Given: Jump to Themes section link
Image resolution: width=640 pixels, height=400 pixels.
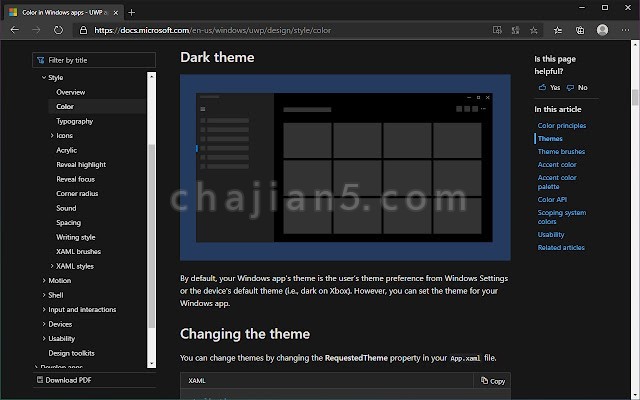Looking at the screenshot, I should click(550, 138).
